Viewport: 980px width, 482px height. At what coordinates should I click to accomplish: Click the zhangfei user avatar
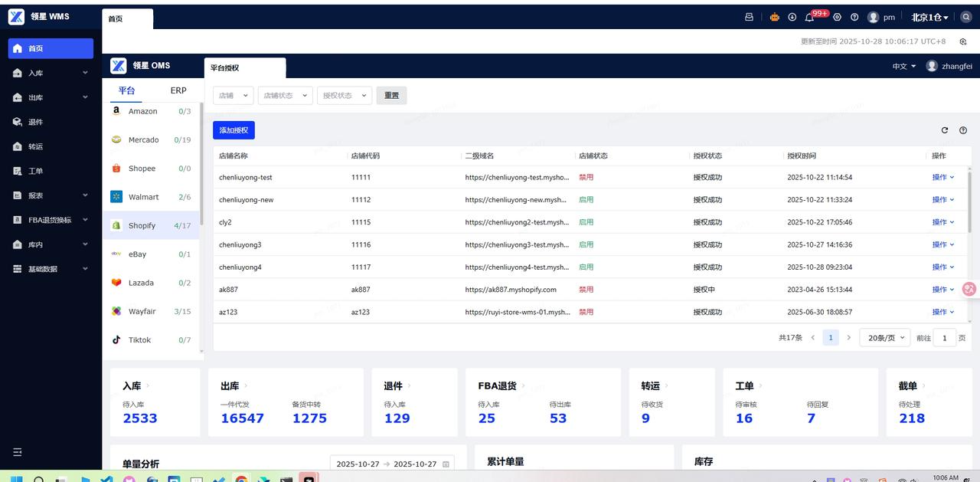point(932,66)
